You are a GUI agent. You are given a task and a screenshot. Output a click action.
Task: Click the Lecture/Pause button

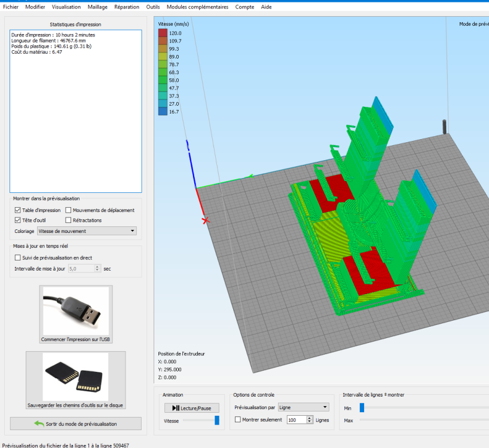click(x=191, y=408)
